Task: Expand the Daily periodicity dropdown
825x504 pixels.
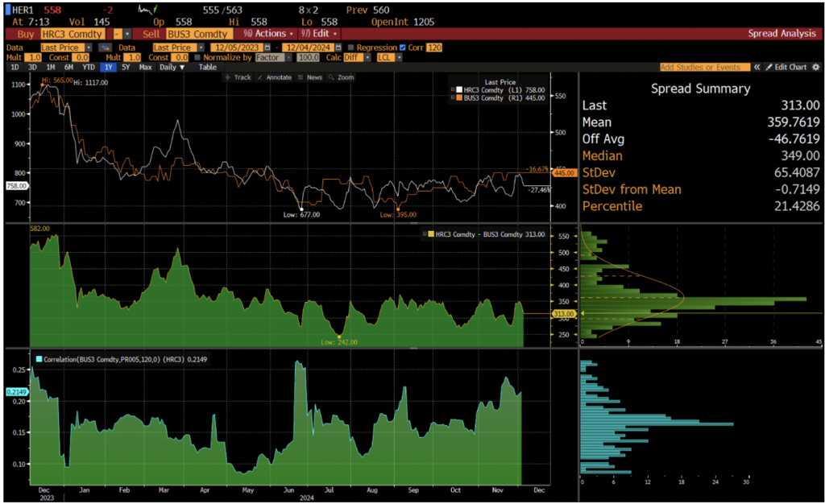Action: (x=172, y=68)
